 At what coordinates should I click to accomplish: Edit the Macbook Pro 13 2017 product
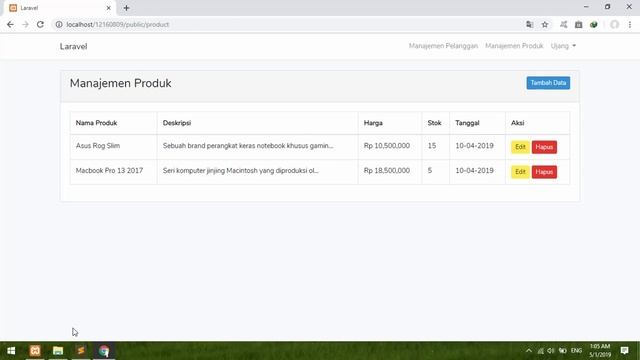point(520,172)
